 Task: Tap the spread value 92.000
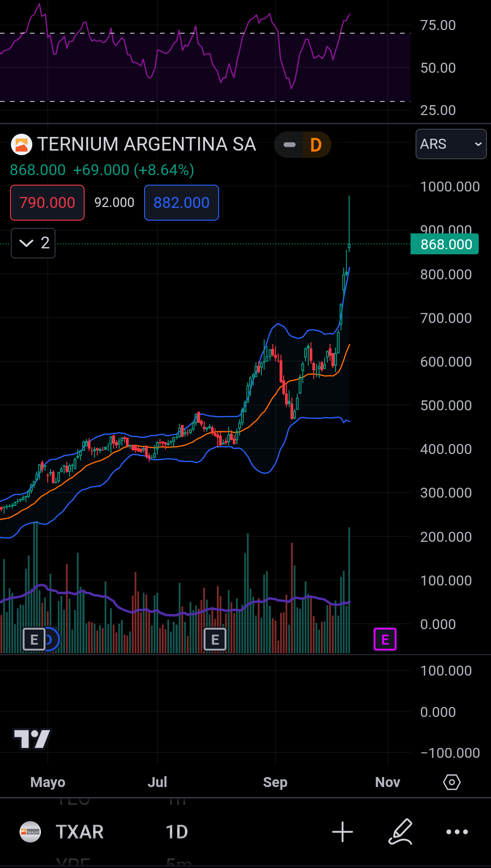click(115, 202)
